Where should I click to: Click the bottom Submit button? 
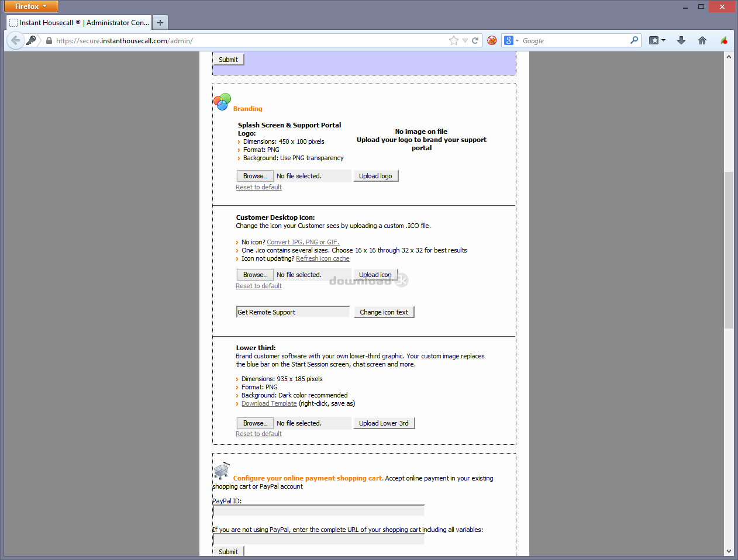[x=228, y=551]
